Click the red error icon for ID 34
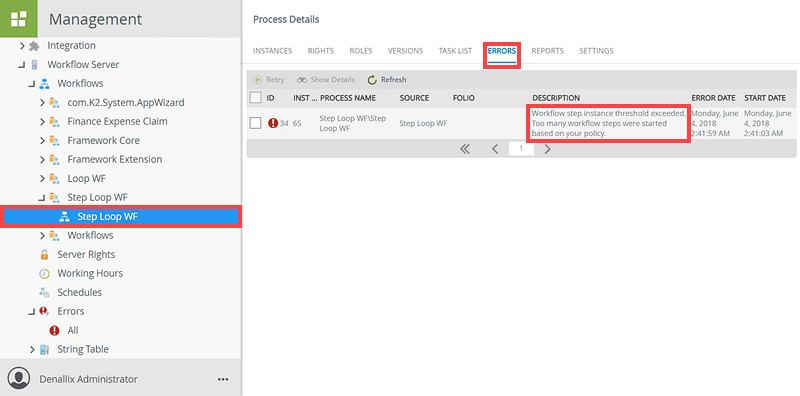Screen dimensions: 800x396 point(273,123)
